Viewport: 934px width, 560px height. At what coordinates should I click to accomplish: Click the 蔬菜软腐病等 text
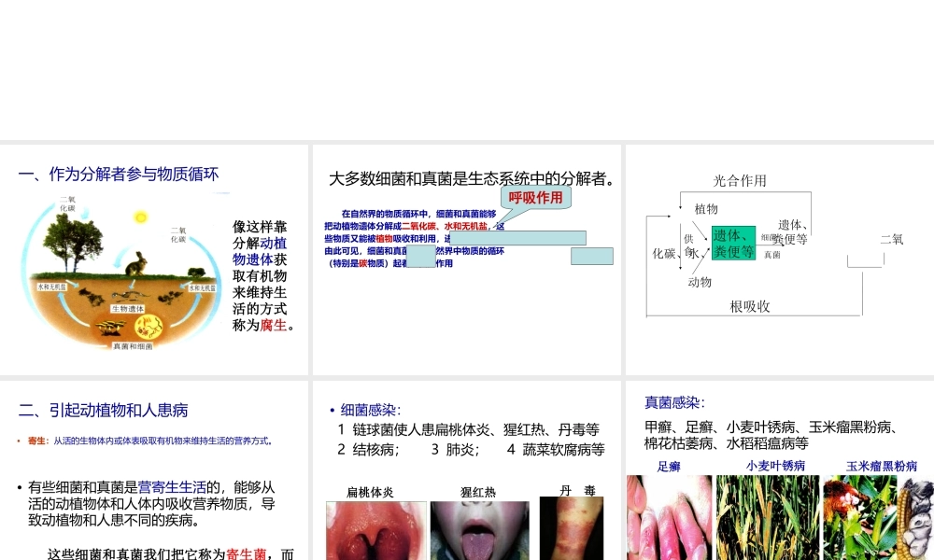(563, 449)
